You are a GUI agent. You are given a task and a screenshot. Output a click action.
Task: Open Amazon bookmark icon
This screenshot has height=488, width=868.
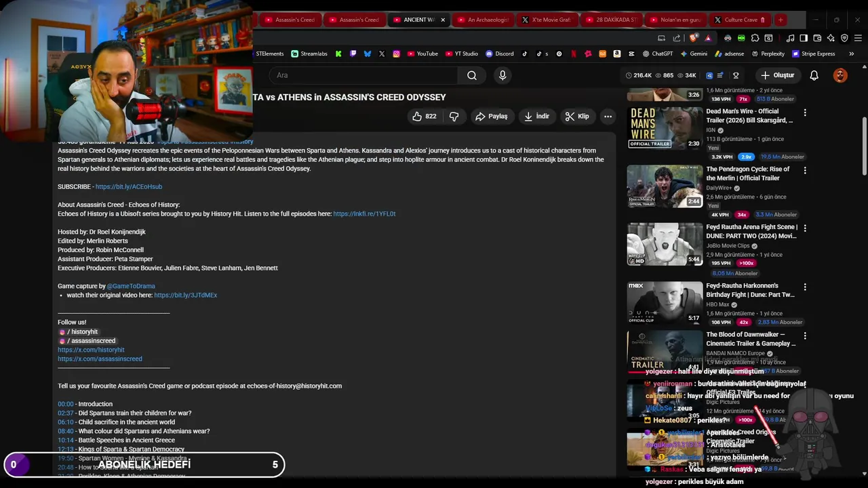pos(617,54)
